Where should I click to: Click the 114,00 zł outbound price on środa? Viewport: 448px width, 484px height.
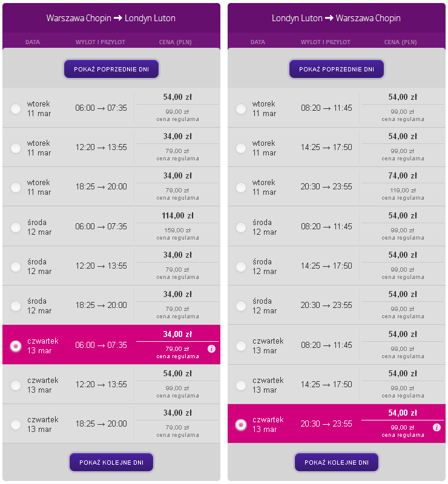click(x=177, y=215)
